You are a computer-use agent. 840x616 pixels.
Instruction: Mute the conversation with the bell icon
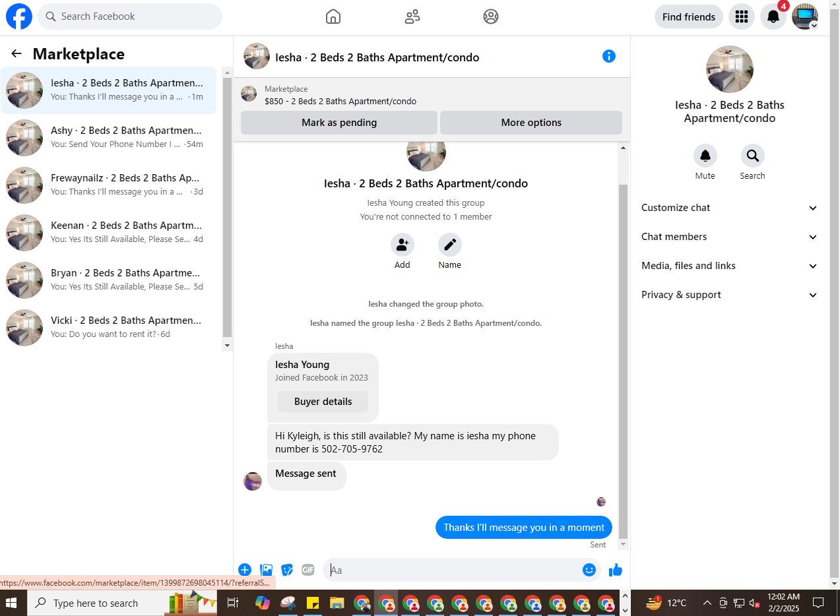705,156
